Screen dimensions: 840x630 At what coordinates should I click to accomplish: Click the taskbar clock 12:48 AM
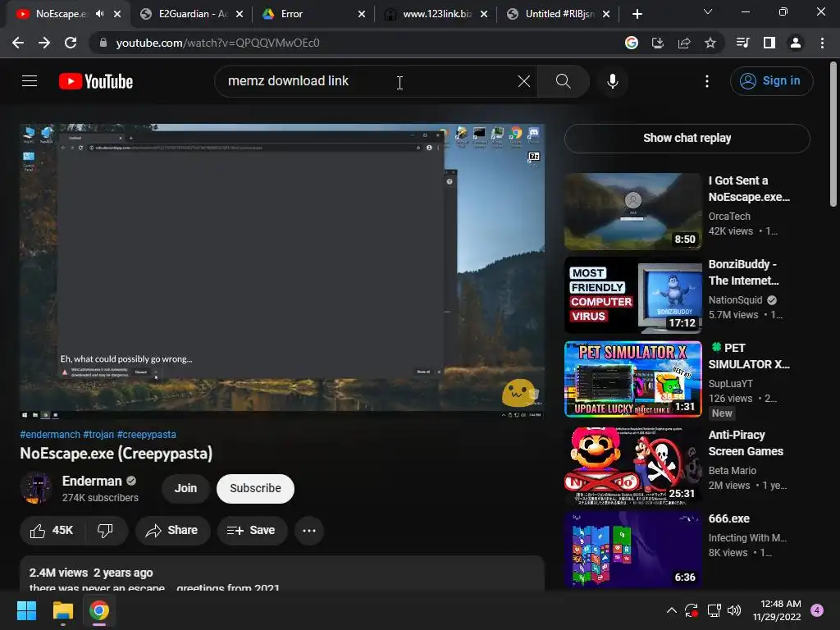click(x=777, y=610)
